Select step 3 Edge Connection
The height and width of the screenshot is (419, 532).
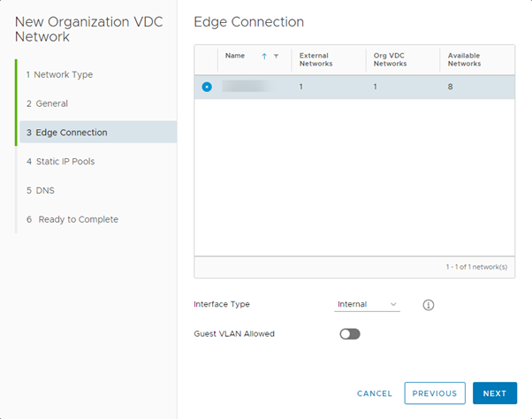click(66, 133)
